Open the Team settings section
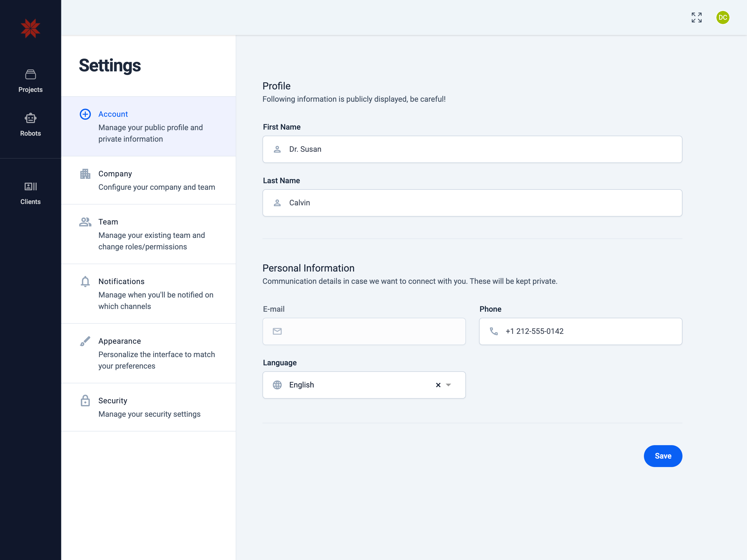Screen dimensions: 747x560 148,234
